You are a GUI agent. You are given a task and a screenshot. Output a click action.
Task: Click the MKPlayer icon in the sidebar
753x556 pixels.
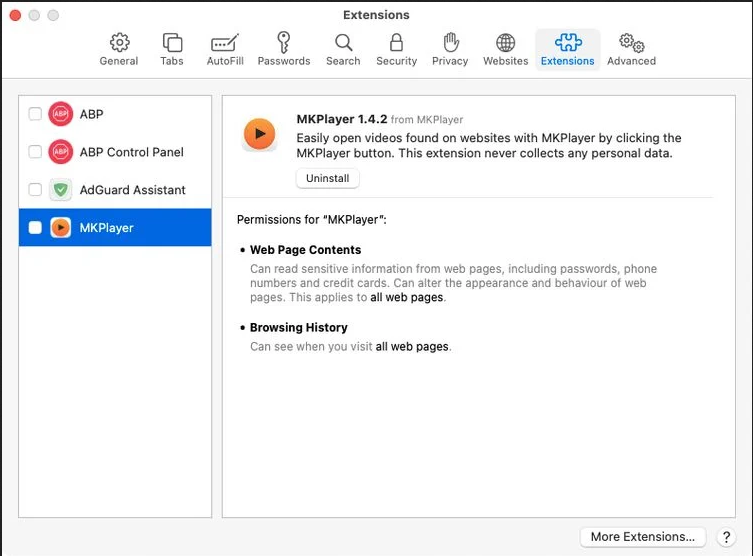(61, 228)
